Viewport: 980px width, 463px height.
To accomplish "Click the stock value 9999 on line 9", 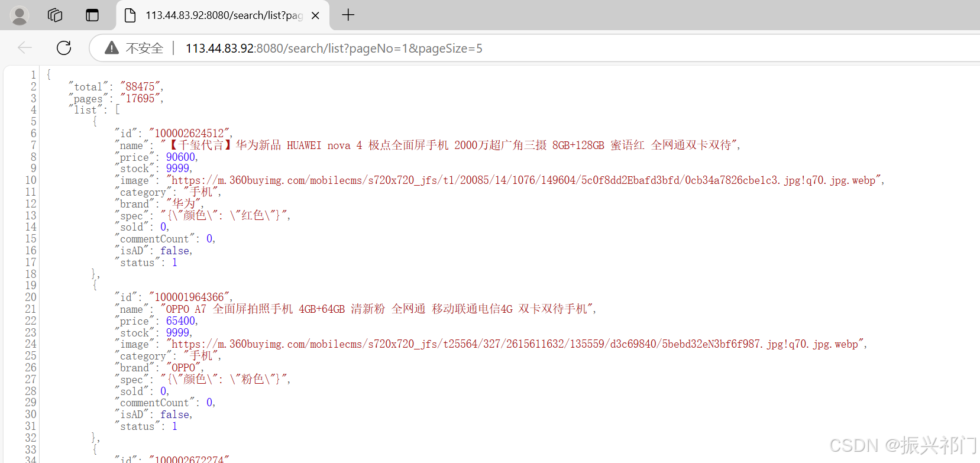I will point(178,169).
